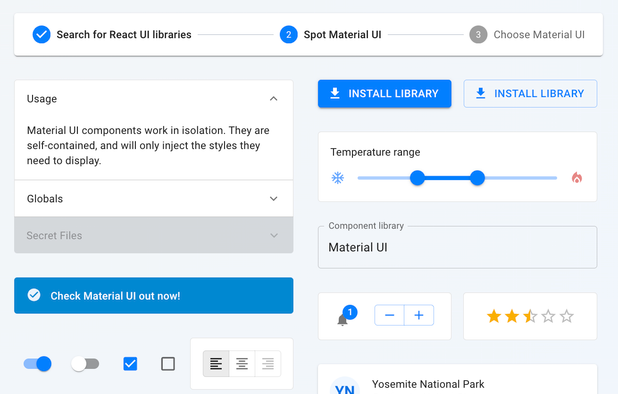618x394 pixels.
Task: Align text right
Action: (x=268, y=364)
